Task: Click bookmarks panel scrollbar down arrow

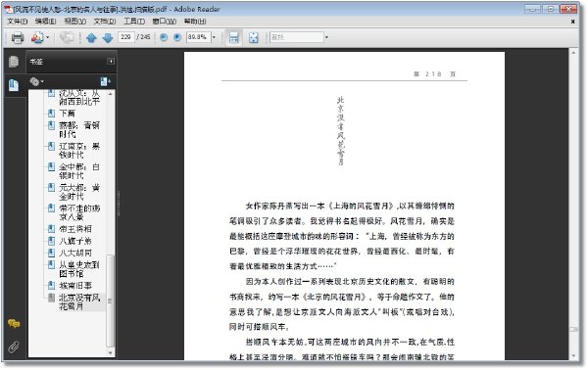Action: [110, 352]
